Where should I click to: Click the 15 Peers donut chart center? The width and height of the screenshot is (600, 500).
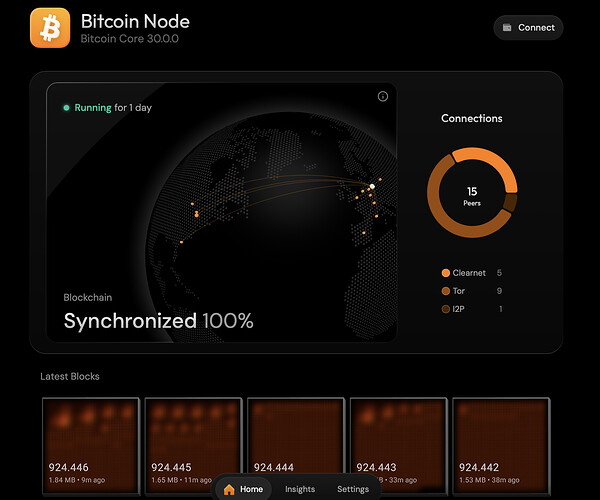[472, 195]
